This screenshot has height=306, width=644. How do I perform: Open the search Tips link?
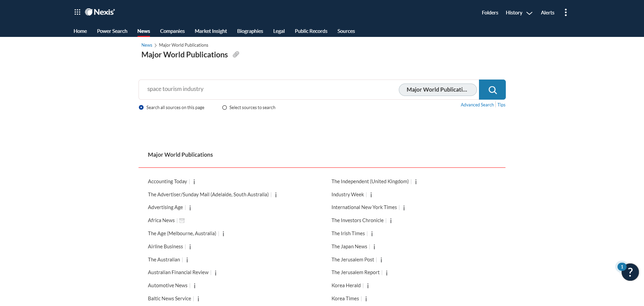(501, 105)
